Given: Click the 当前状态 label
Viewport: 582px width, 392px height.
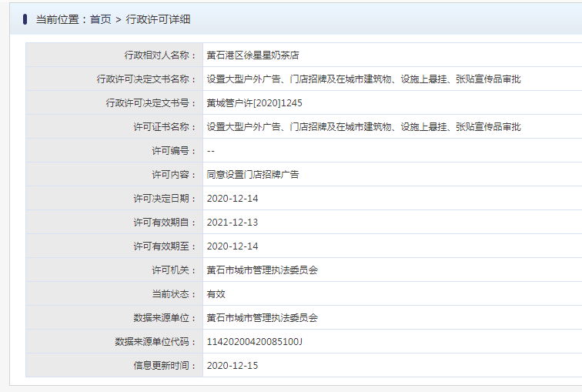Looking at the screenshot, I should point(174,294).
